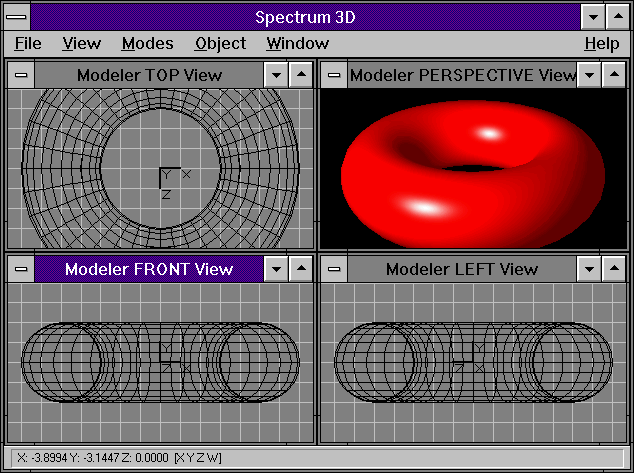Activate the Modeler LEFT View title bar

(x=461, y=269)
